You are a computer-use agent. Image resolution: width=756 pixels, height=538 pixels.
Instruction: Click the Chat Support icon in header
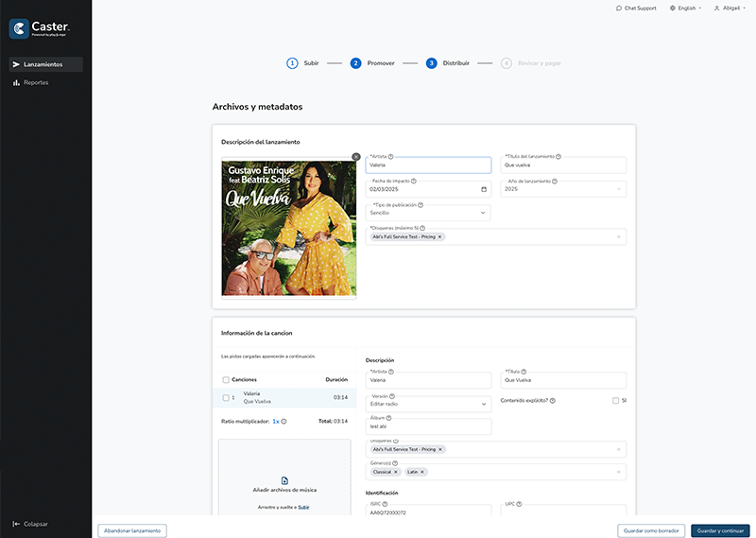point(619,8)
